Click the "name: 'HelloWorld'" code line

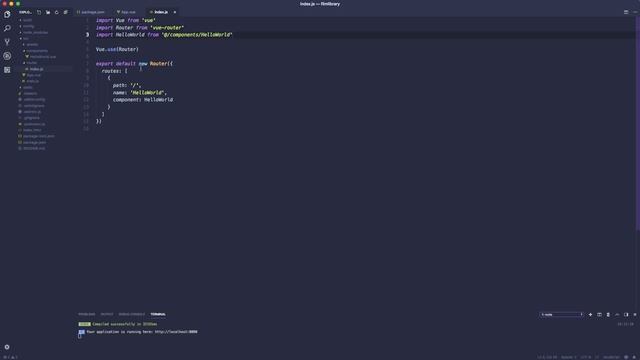[140, 93]
